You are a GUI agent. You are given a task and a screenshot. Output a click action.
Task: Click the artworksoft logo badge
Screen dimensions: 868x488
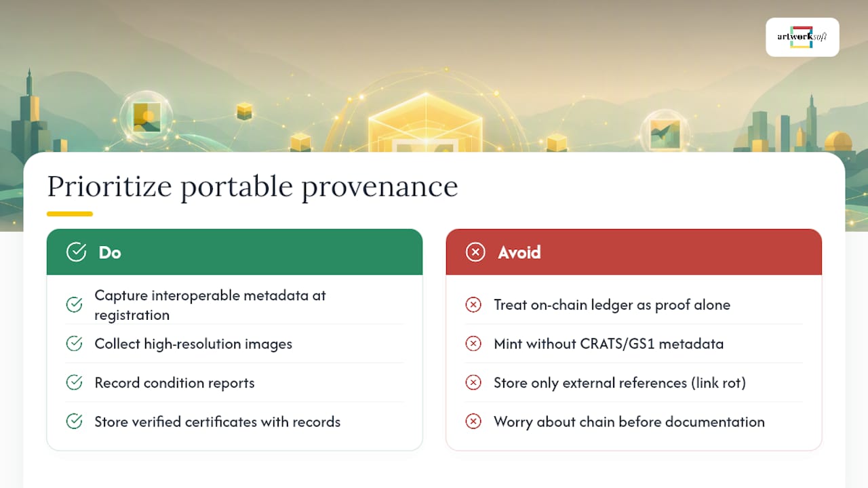click(802, 37)
